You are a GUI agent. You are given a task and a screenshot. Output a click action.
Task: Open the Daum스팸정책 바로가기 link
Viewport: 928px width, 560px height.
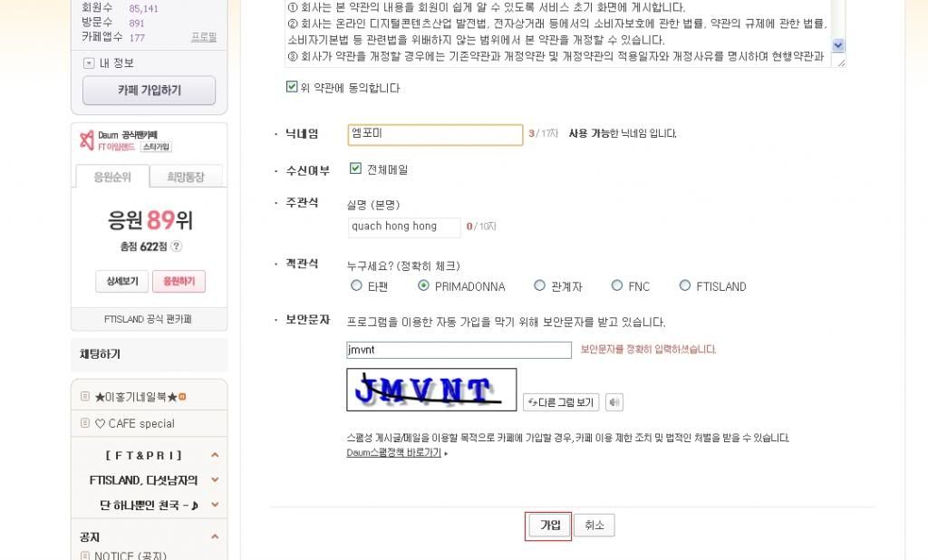pos(394,453)
